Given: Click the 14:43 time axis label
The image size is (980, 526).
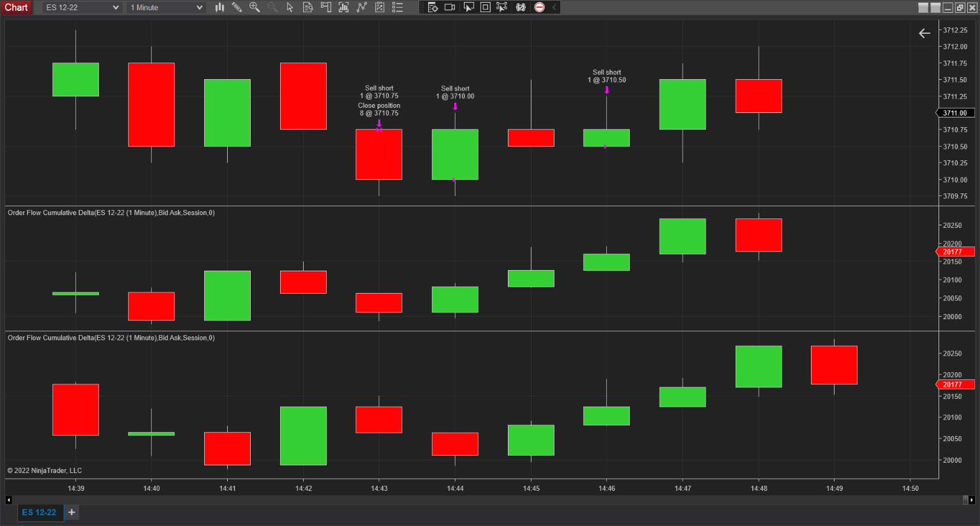Looking at the screenshot, I should coord(379,488).
